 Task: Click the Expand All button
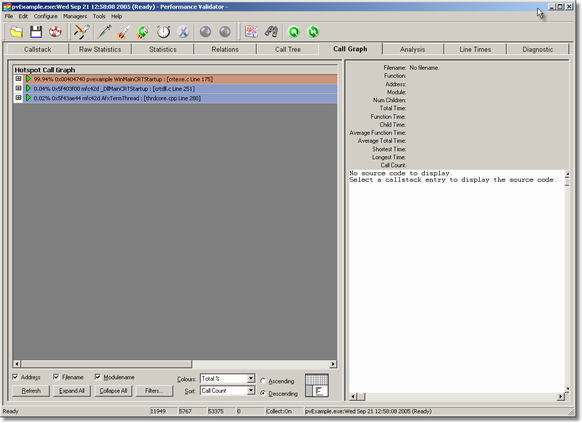72,391
